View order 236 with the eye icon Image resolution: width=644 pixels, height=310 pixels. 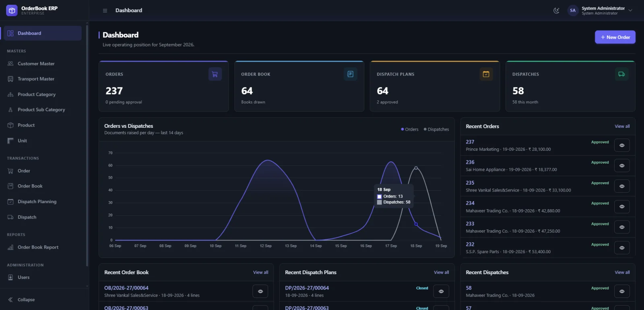pyautogui.click(x=622, y=166)
